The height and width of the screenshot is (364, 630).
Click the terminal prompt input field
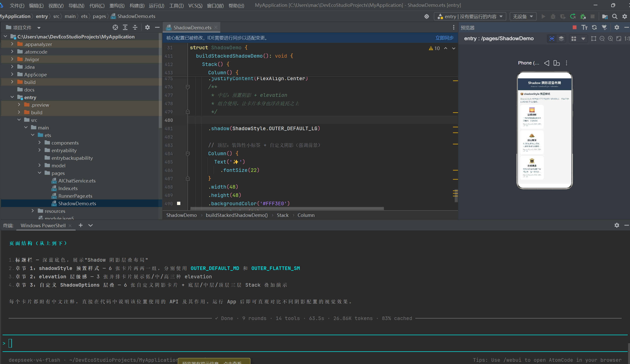315,343
